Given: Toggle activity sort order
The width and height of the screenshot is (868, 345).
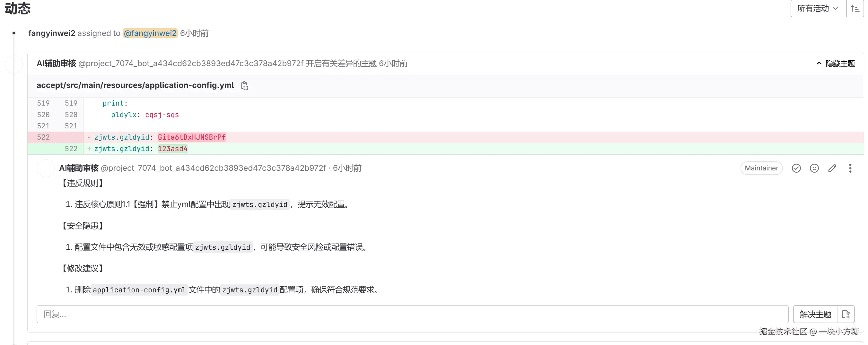Looking at the screenshot, I should (x=855, y=8).
